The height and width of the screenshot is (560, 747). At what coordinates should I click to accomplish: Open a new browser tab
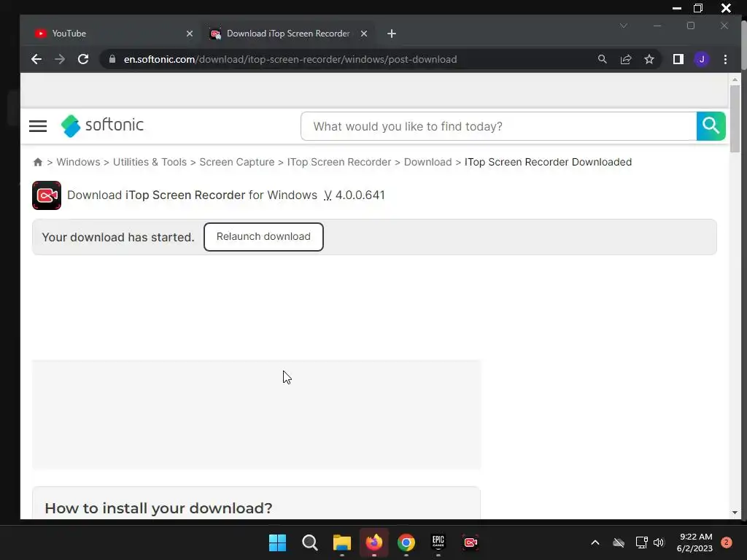pyautogui.click(x=392, y=34)
